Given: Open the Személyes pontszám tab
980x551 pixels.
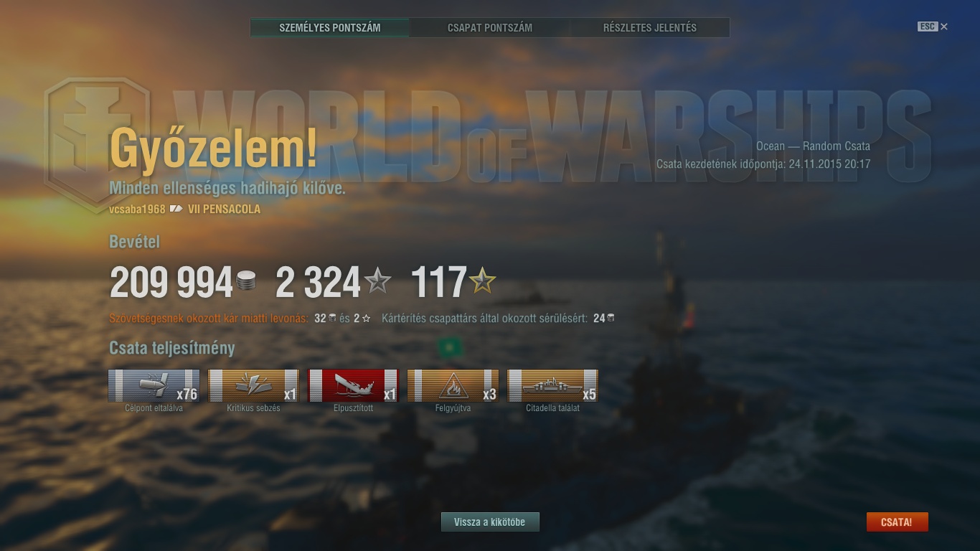Looking at the screenshot, I should (x=330, y=28).
